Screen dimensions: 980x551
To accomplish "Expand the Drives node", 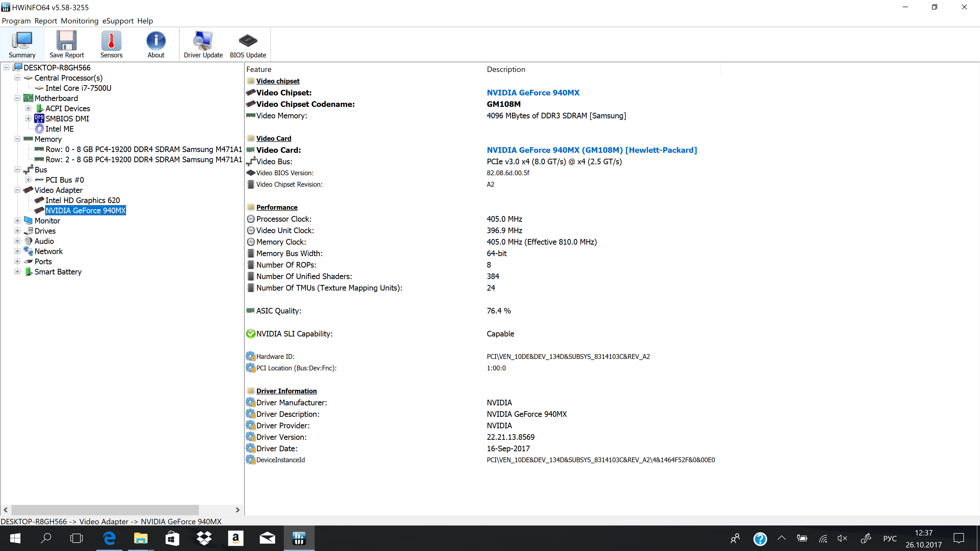I will [x=18, y=231].
